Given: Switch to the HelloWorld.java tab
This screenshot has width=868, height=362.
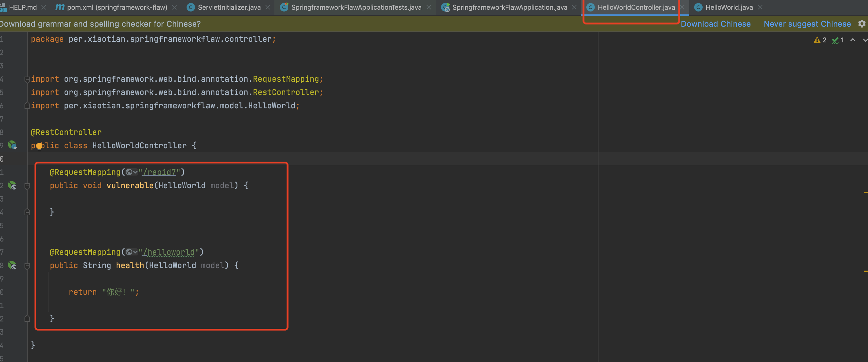Looking at the screenshot, I should pyautogui.click(x=728, y=7).
